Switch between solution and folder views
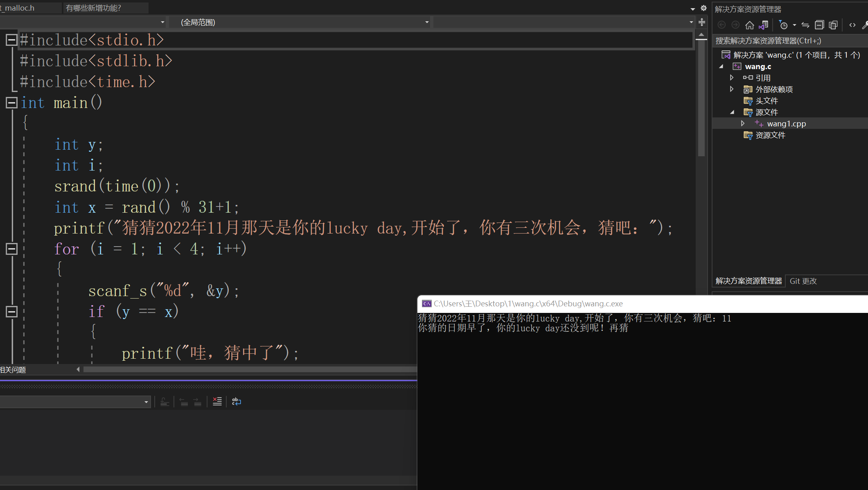 763,25
